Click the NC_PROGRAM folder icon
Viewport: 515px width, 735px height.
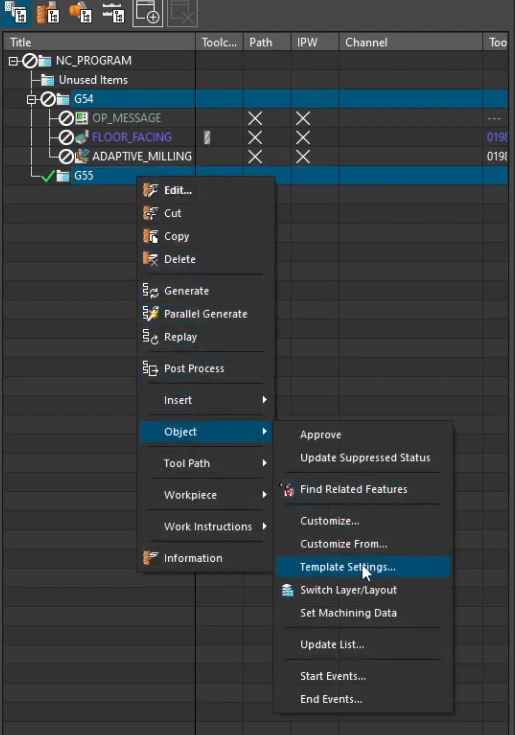click(x=45, y=61)
